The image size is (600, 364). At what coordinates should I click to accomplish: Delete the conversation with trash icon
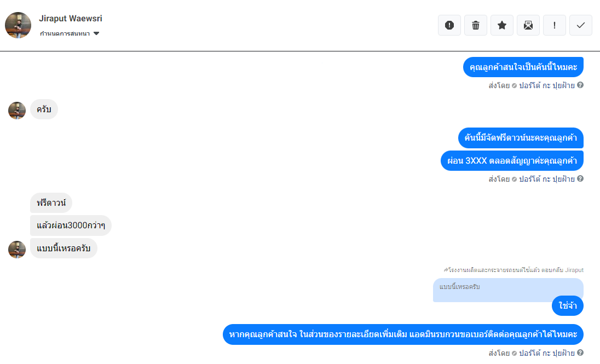pyautogui.click(x=476, y=25)
